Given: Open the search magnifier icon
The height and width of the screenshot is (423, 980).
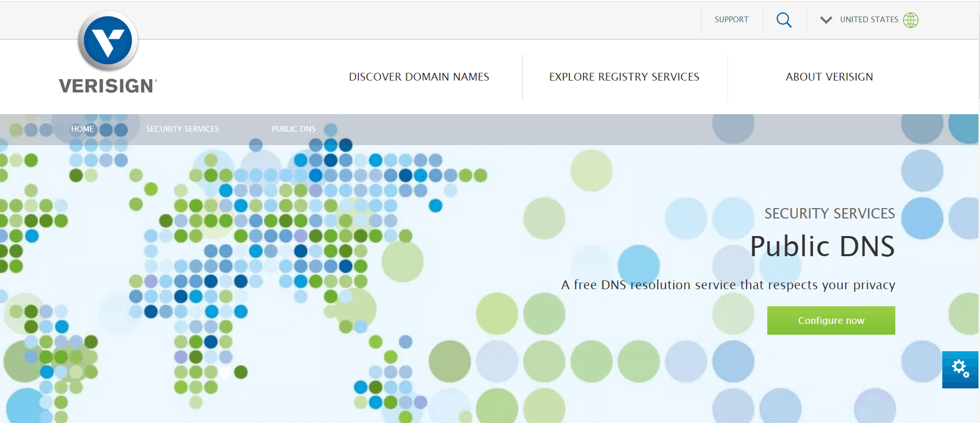Looking at the screenshot, I should [x=784, y=20].
